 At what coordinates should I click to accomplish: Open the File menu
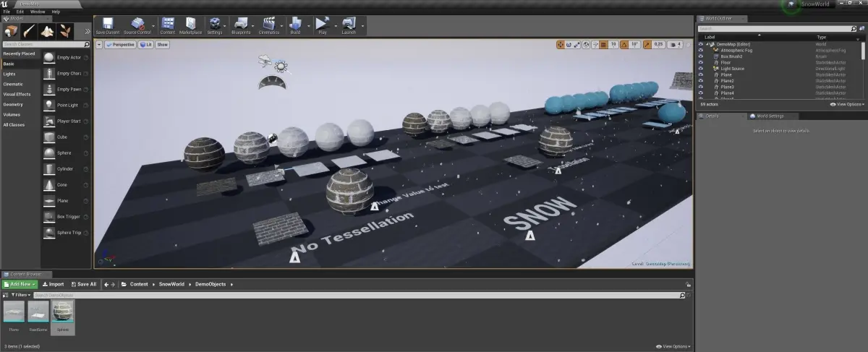click(7, 12)
